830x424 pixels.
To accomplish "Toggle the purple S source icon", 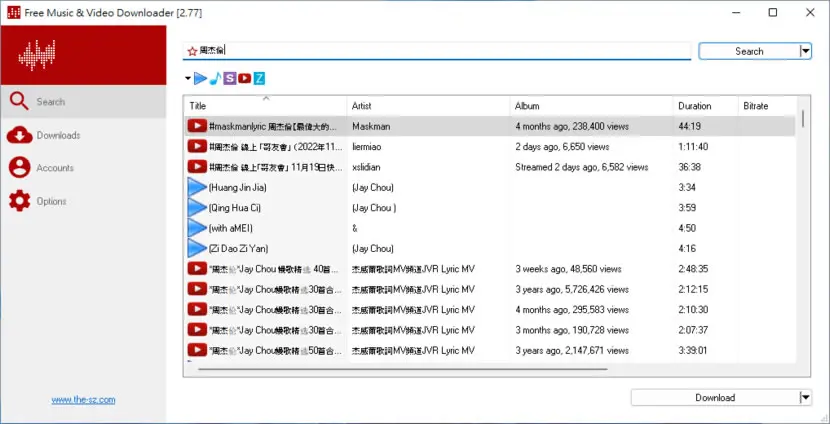I will click(x=229, y=79).
